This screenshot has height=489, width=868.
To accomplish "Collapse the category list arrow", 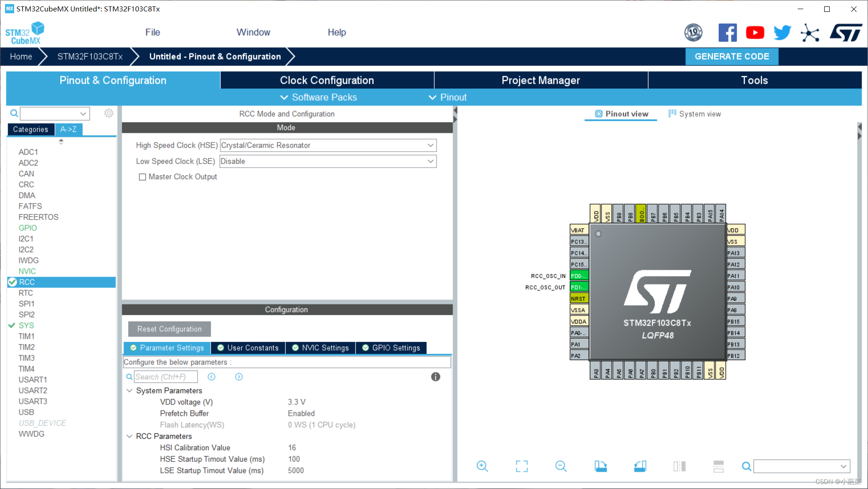I will click(61, 142).
